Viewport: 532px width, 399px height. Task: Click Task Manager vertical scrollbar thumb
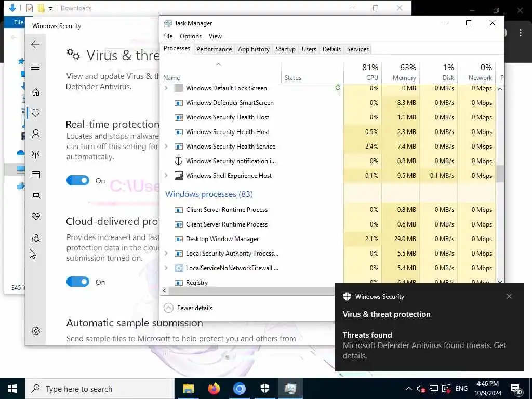pos(500,174)
